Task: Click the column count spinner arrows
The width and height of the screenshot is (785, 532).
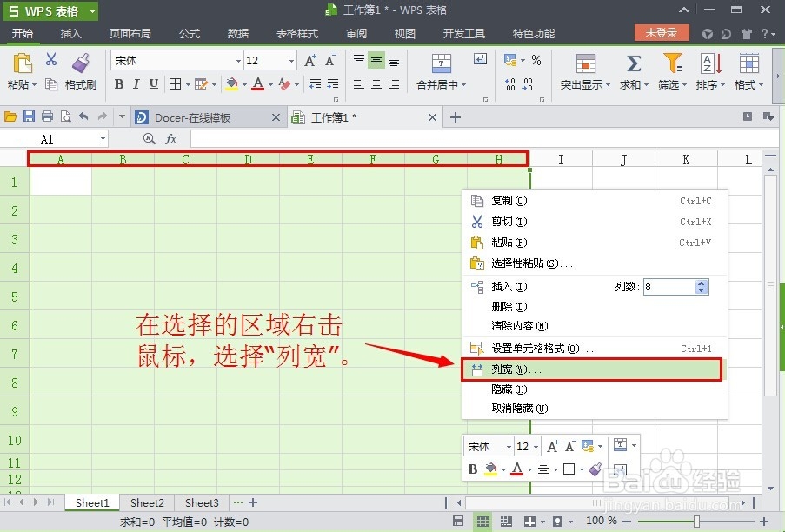Action: click(x=702, y=287)
